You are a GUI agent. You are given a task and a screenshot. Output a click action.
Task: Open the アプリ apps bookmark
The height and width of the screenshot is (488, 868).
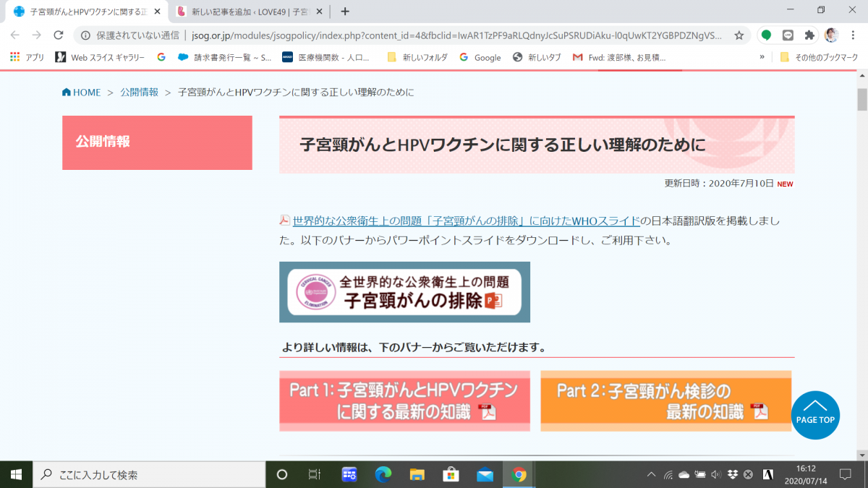click(27, 57)
